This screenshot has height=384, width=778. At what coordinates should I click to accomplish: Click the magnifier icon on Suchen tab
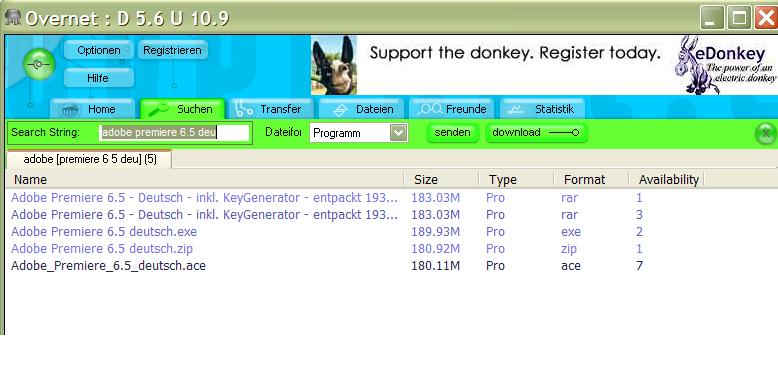tap(158, 109)
